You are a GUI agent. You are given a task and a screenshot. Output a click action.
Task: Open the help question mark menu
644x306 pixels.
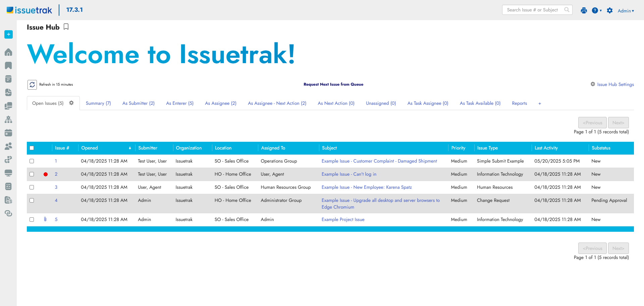(596, 10)
